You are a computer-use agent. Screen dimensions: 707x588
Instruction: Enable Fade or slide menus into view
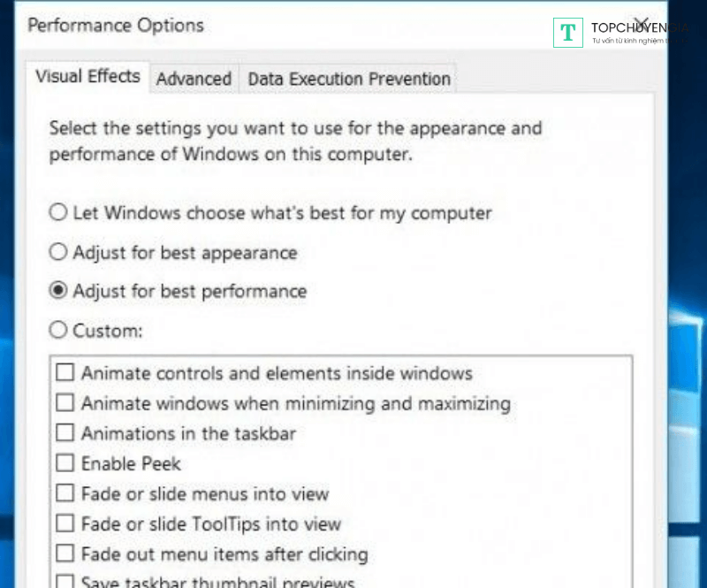point(65,493)
